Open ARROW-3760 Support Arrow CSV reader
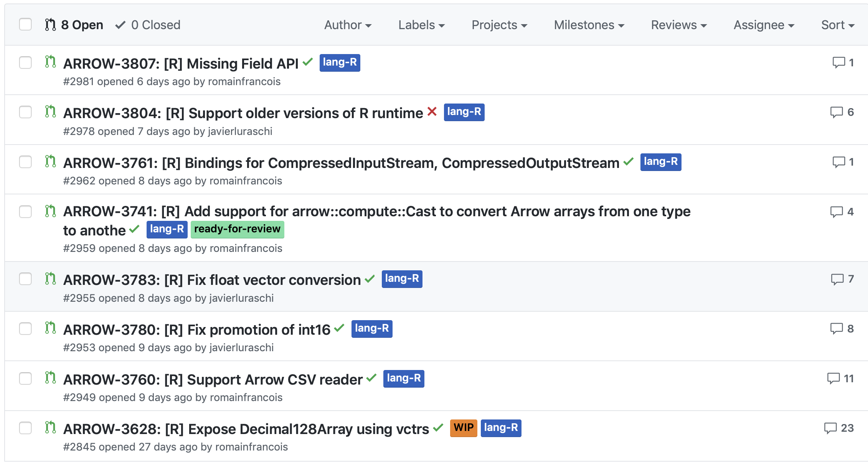The image size is (868, 467). point(213,380)
